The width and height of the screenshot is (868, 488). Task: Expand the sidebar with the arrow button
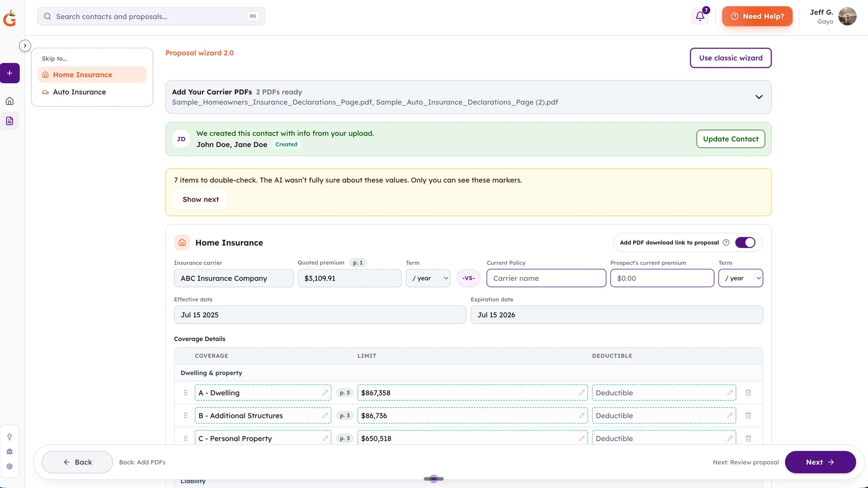[25, 46]
